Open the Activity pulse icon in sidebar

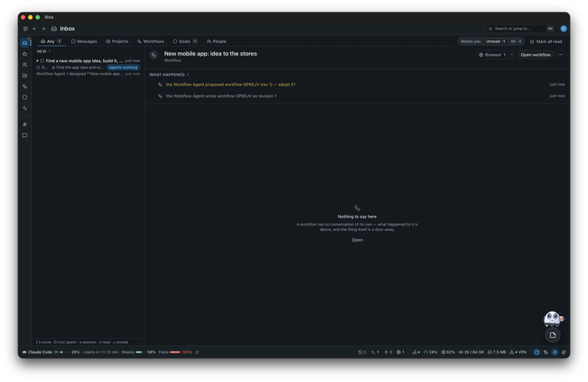click(25, 108)
